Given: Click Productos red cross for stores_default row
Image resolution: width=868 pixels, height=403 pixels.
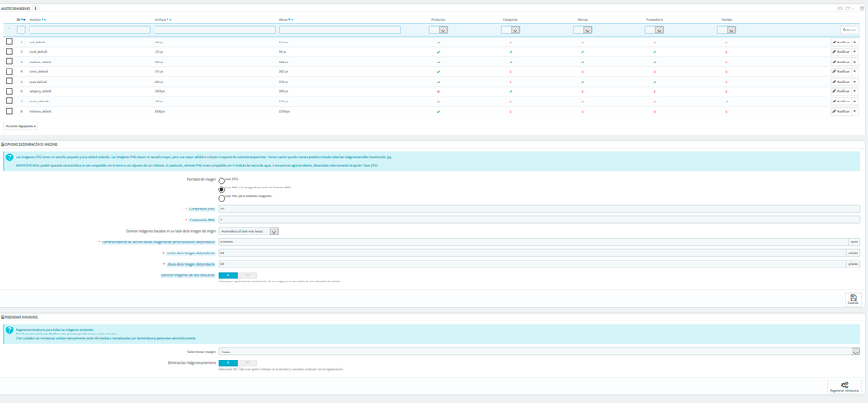Looking at the screenshot, I should click(438, 102).
